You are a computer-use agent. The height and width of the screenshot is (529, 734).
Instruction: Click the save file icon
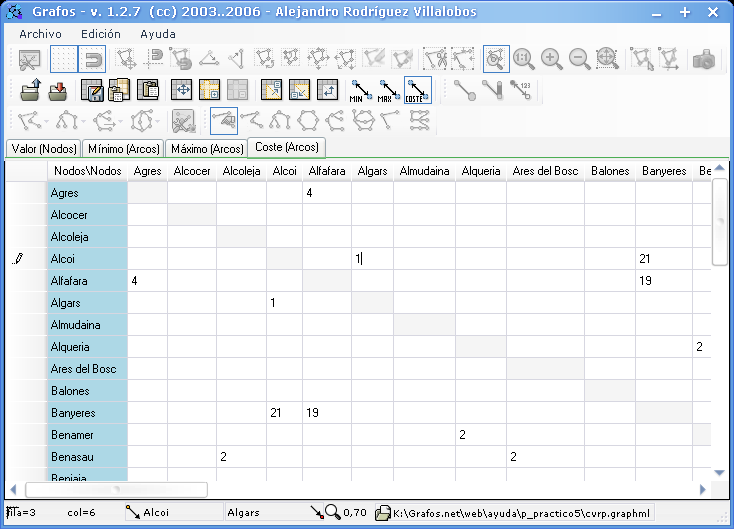58,91
